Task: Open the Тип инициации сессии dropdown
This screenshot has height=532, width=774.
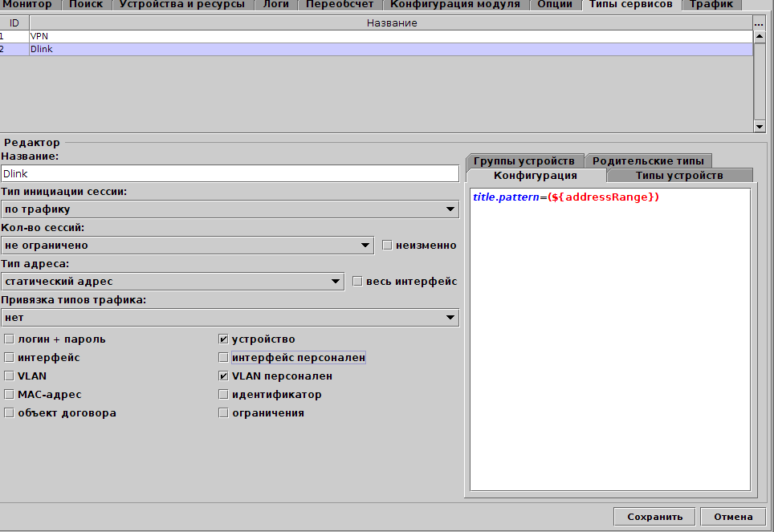Action: [x=450, y=209]
